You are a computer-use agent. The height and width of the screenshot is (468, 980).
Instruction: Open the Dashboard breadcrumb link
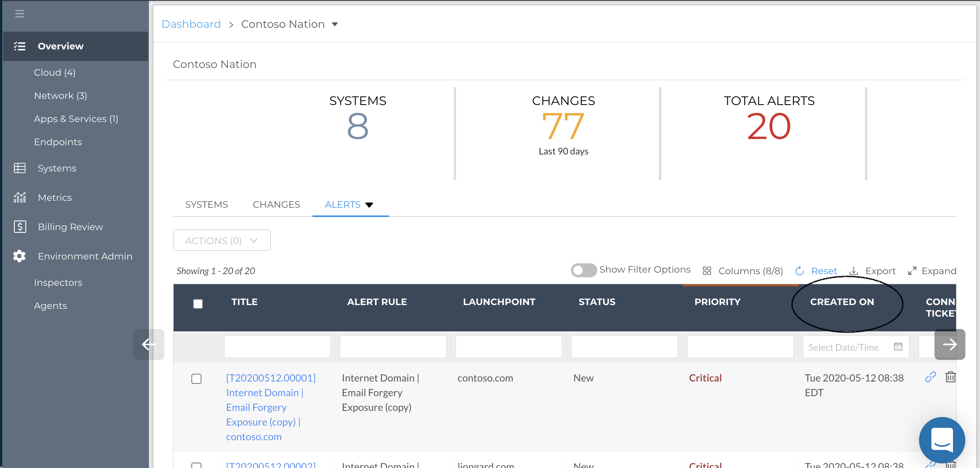point(191,24)
